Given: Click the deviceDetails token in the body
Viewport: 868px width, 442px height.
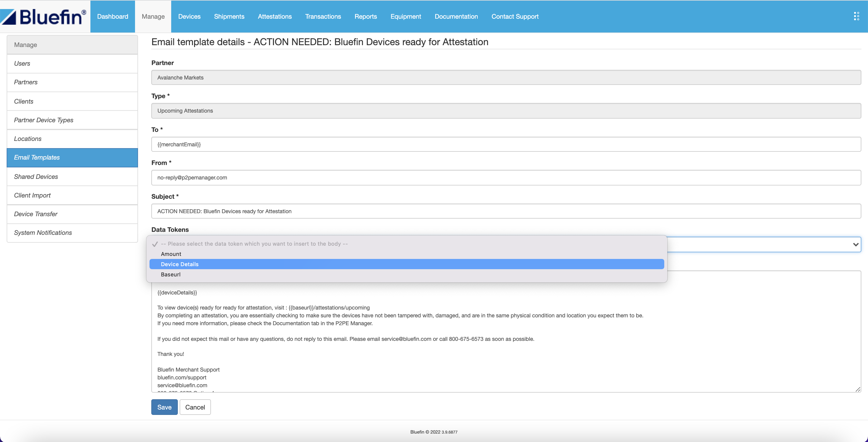Looking at the screenshot, I should [x=177, y=293].
